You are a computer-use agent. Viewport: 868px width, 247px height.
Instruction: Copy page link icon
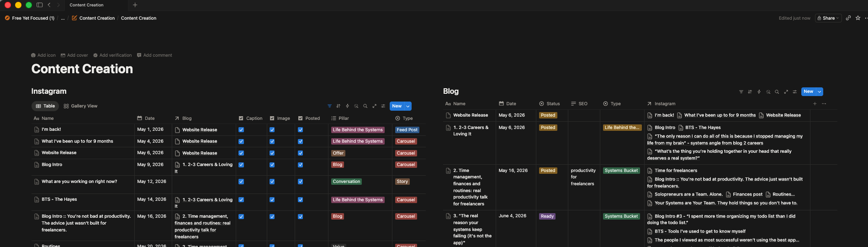coord(848,18)
